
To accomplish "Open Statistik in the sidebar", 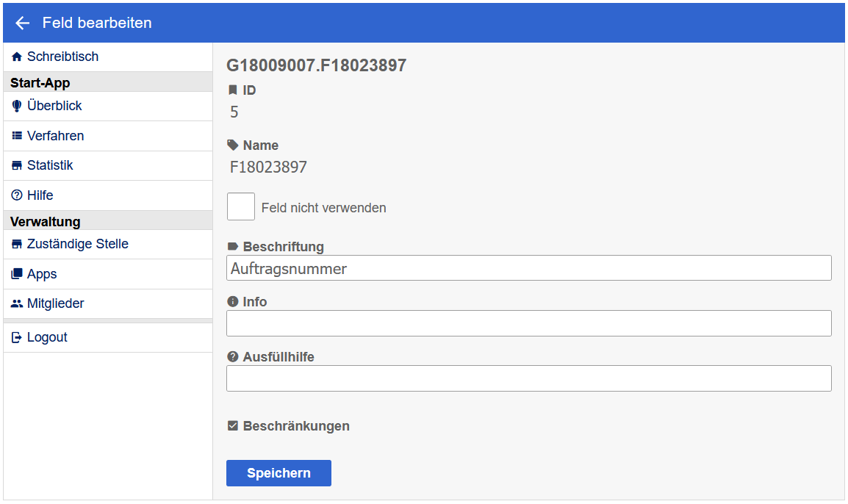I will tap(50, 165).
